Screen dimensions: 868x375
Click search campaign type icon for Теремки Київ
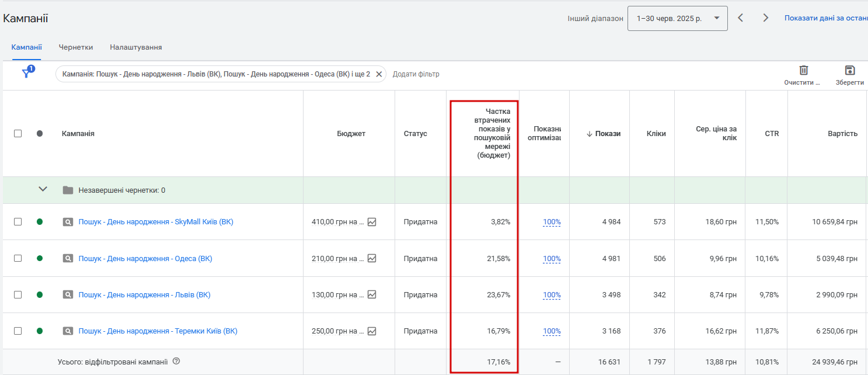click(x=68, y=331)
